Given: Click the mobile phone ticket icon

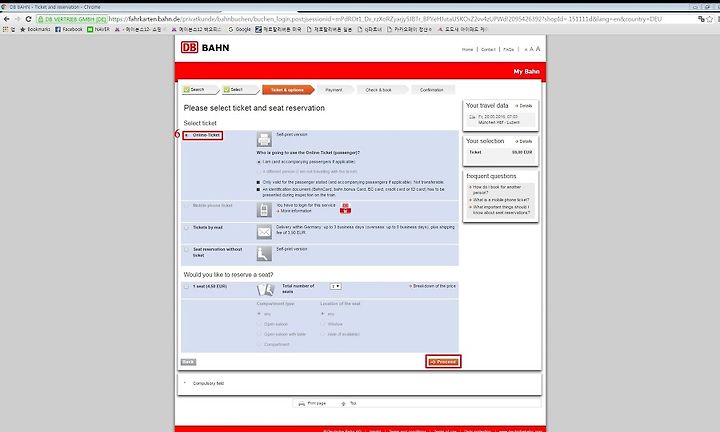Looking at the screenshot, I should click(264, 210).
